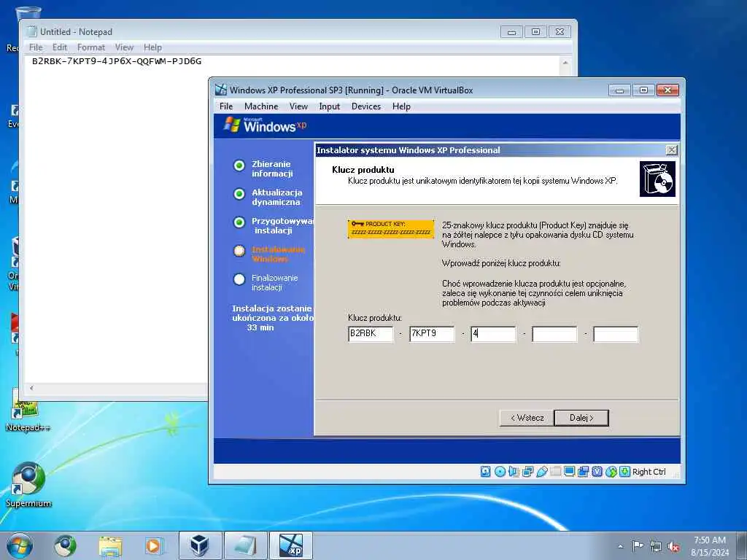Screen dimensions: 747x560
Task: Close the XP installer dialog with X
Action: (671, 150)
